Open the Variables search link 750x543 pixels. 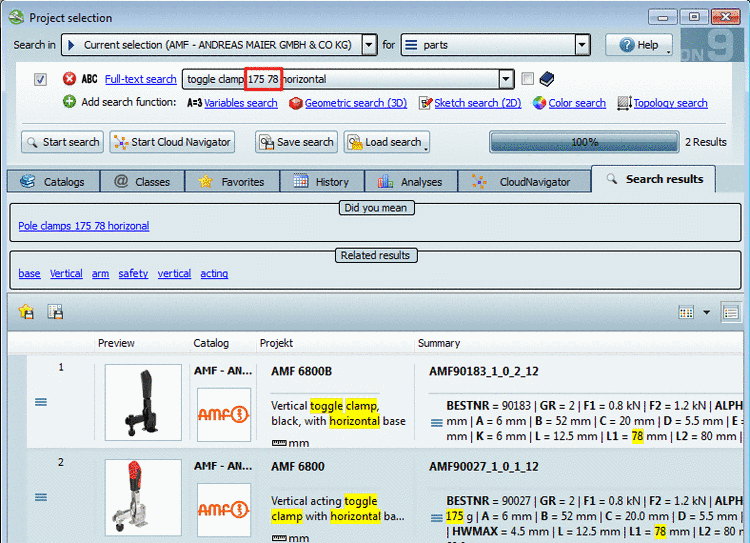pyautogui.click(x=241, y=103)
